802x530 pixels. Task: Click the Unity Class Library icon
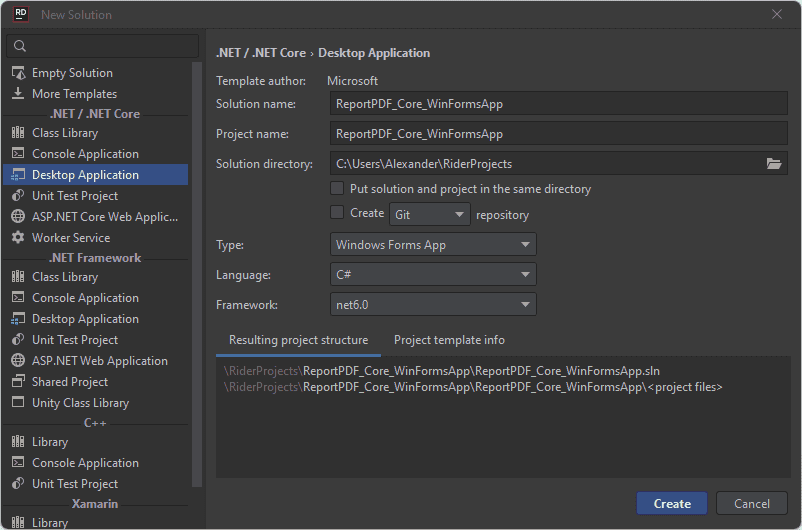[x=18, y=402]
